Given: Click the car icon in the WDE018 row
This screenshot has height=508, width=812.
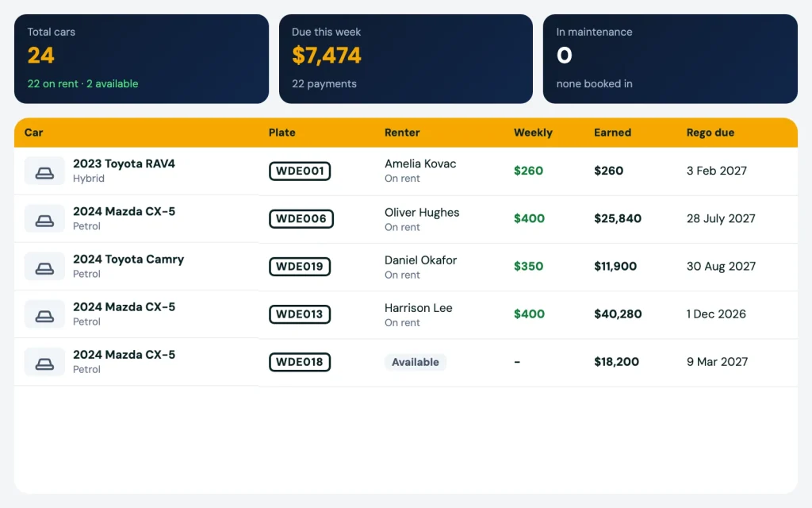Looking at the screenshot, I should click(44, 362).
